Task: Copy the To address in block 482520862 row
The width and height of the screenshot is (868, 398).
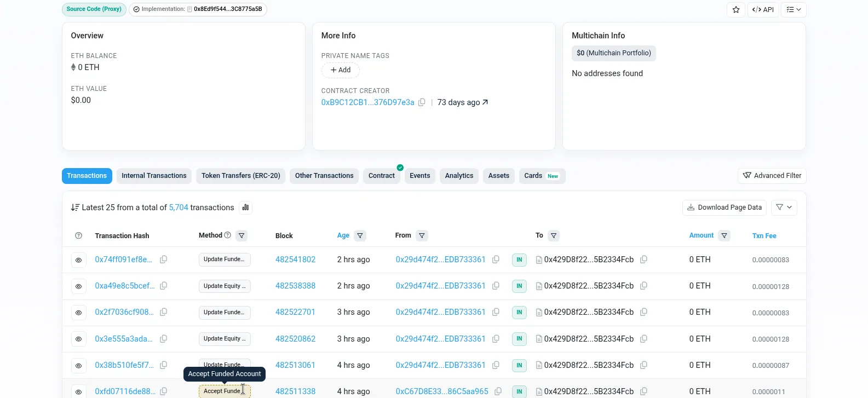Action: point(644,339)
